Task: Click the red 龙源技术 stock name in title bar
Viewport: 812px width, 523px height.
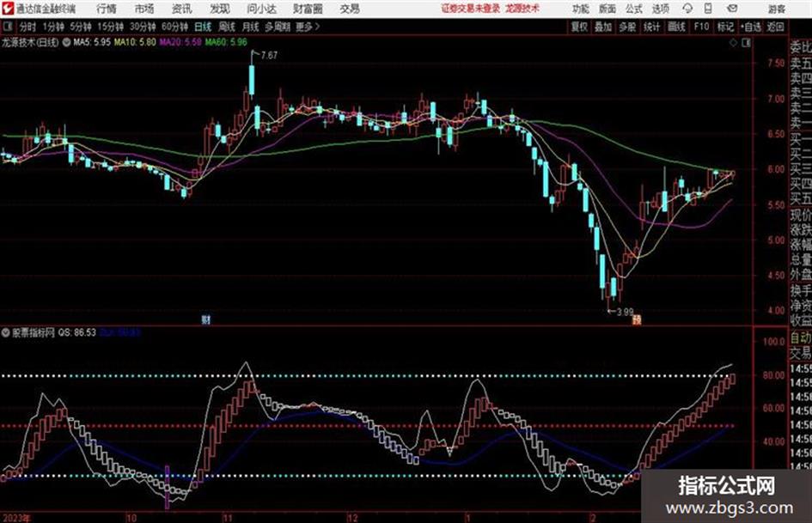Action: click(522, 9)
